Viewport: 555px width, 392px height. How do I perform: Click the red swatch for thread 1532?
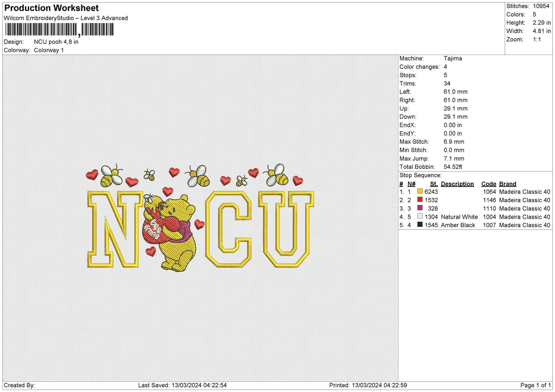pos(420,200)
